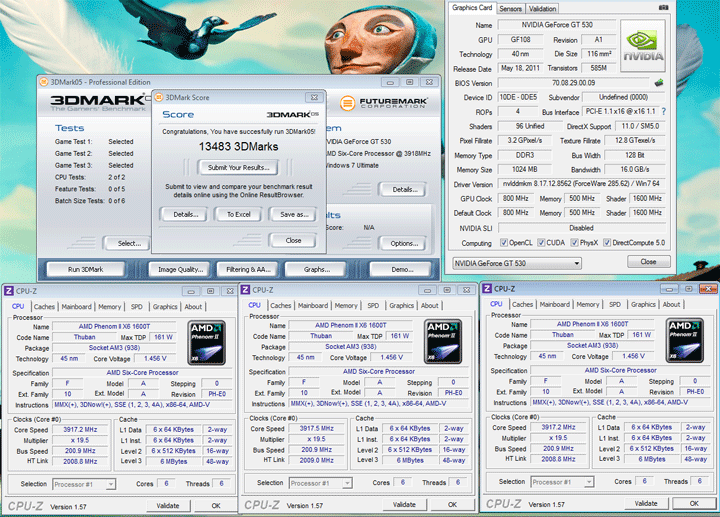Click the Select tests button
The image size is (720, 517).
click(129, 243)
